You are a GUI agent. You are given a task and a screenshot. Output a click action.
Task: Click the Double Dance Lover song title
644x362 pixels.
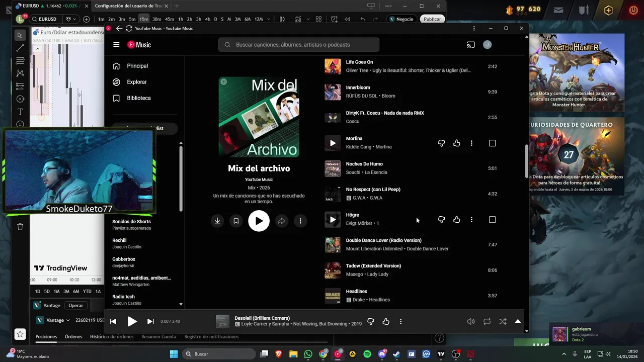pyautogui.click(x=384, y=240)
